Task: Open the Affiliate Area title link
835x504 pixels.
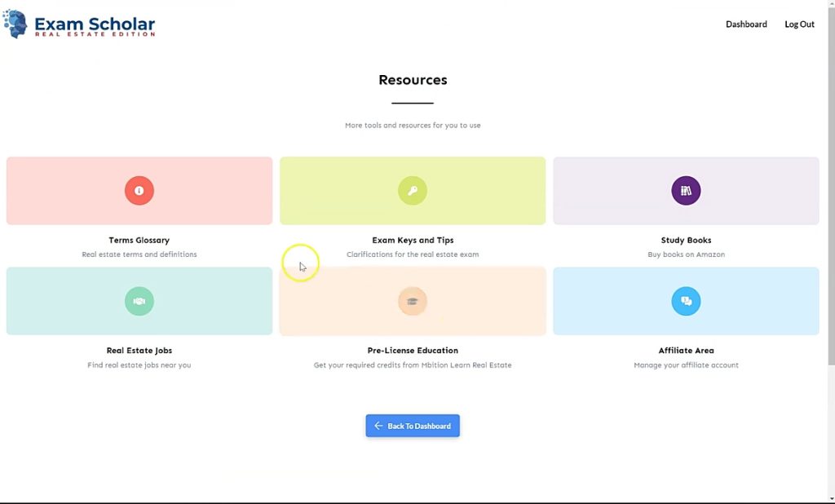Action: [x=686, y=351]
